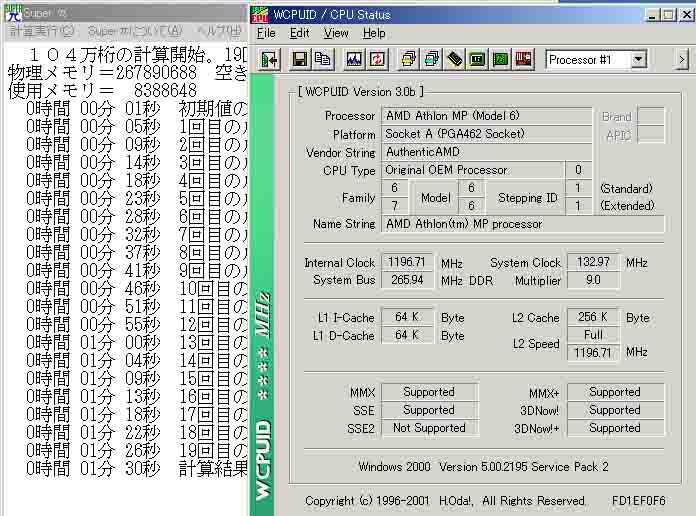Click the Multiplier value 9.0
The image size is (696, 516).
pos(593,280)
